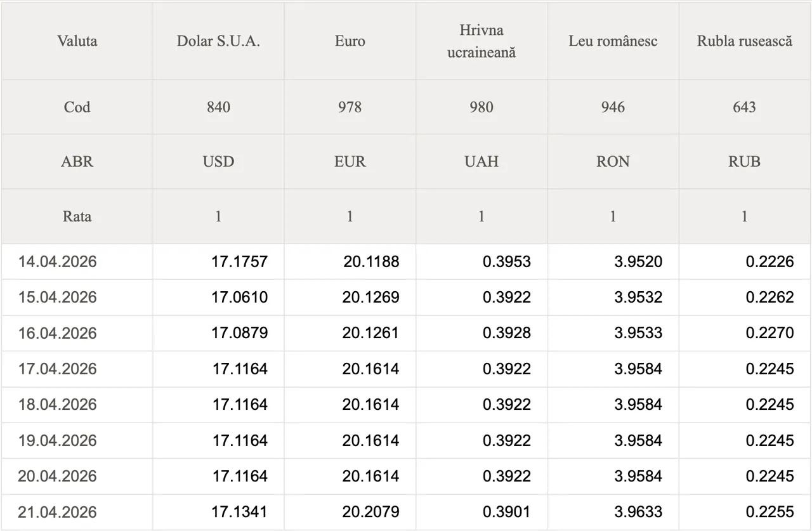
Task: Click the 21.04.2026 date cell
Action: coord(58,512)
